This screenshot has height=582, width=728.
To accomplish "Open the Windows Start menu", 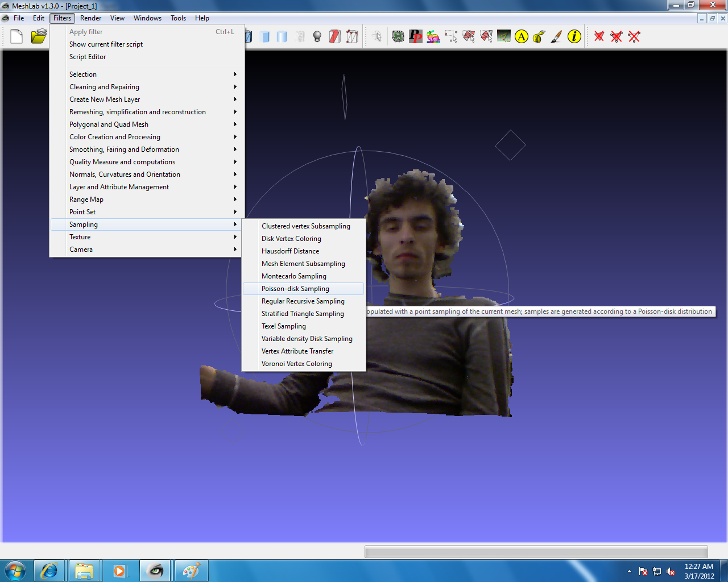I will click(x=15, y=571).
